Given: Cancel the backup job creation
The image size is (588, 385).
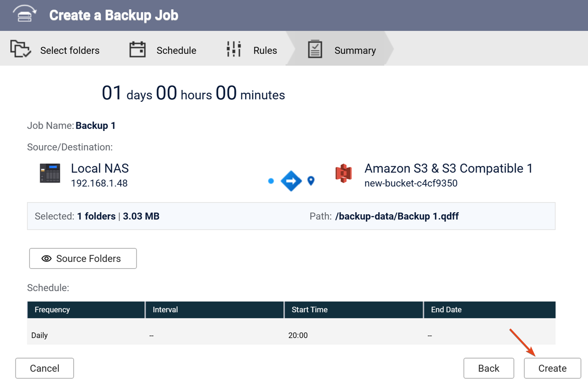Looking at the screenshot, I should [x=45, y=368].
